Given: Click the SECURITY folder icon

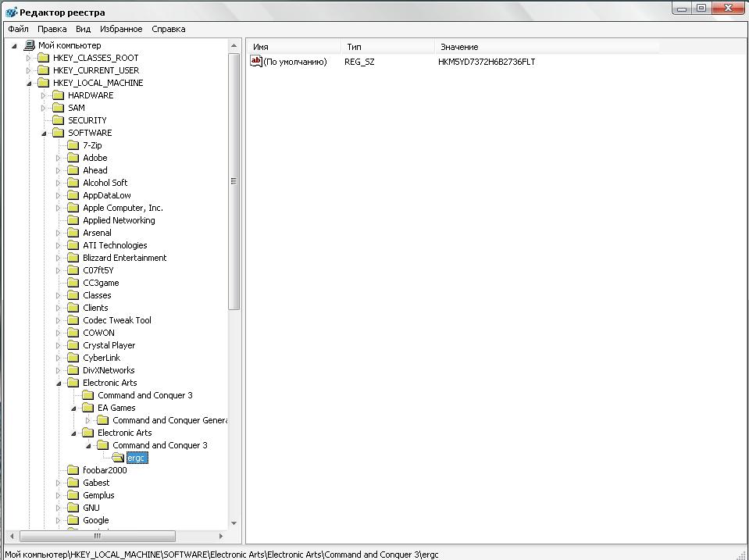Looking at the screenshot, I should (59, 120).
